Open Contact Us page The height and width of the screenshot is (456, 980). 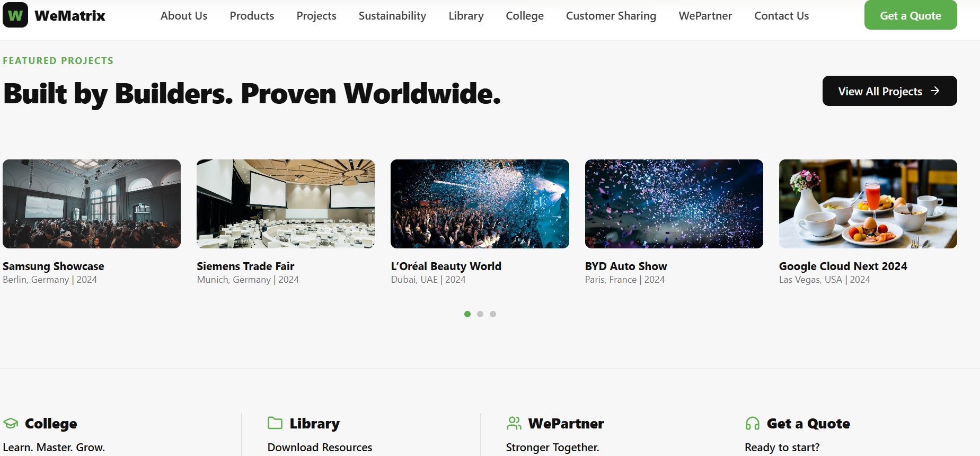782,16
